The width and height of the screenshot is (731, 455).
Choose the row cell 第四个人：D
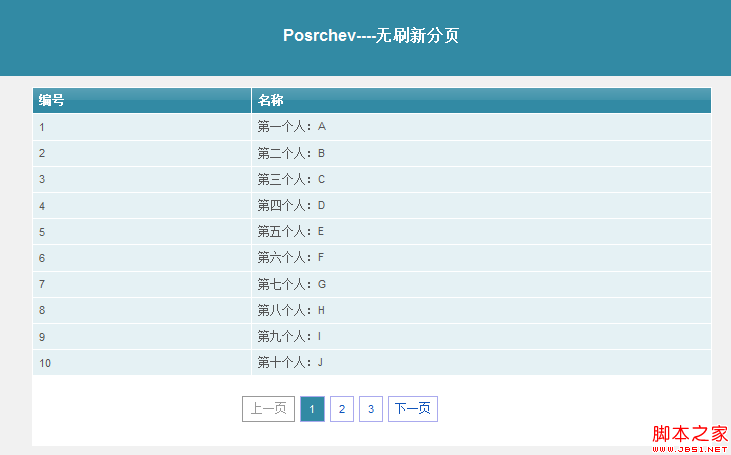pos(292,205)
